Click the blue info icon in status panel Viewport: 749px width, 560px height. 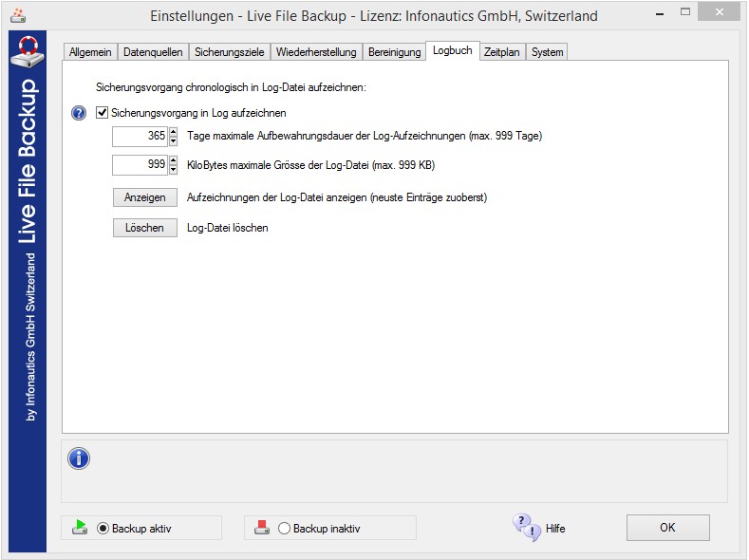point(79,458)
